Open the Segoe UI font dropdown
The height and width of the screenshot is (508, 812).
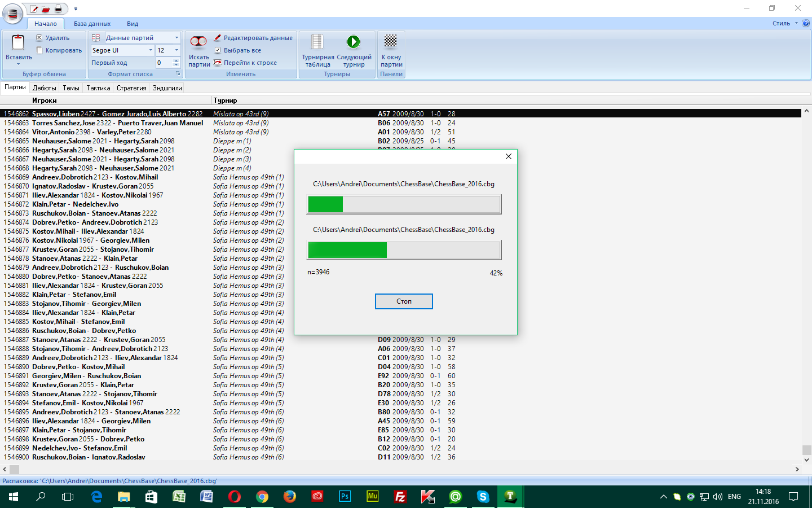coord(151,50)
